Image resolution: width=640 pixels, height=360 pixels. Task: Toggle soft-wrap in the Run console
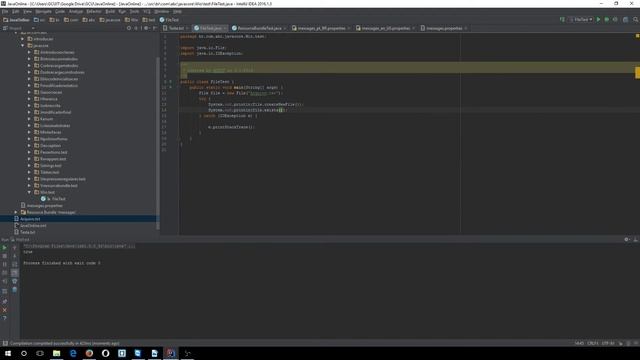click(x=15, y=264)
